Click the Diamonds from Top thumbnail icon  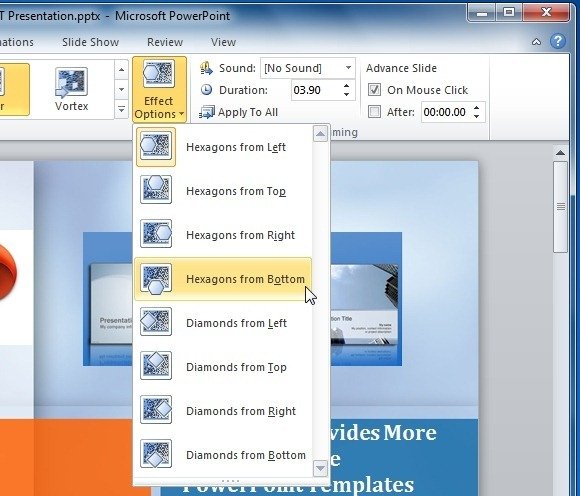156,366
